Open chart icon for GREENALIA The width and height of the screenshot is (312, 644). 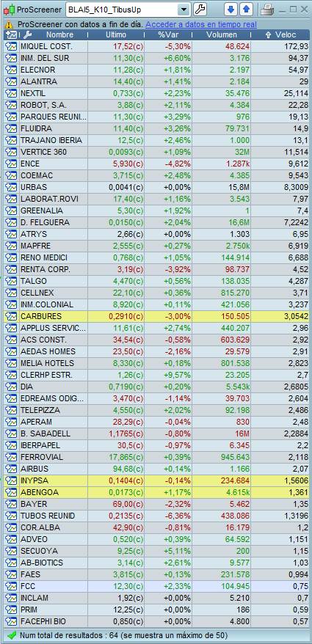click(x=10, y=211)
